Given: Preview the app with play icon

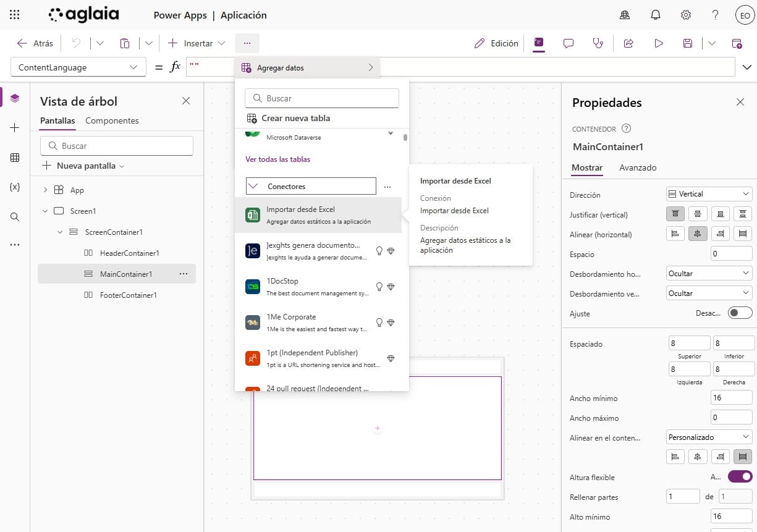Looking at the screenshot, I should tap(659, 43).
